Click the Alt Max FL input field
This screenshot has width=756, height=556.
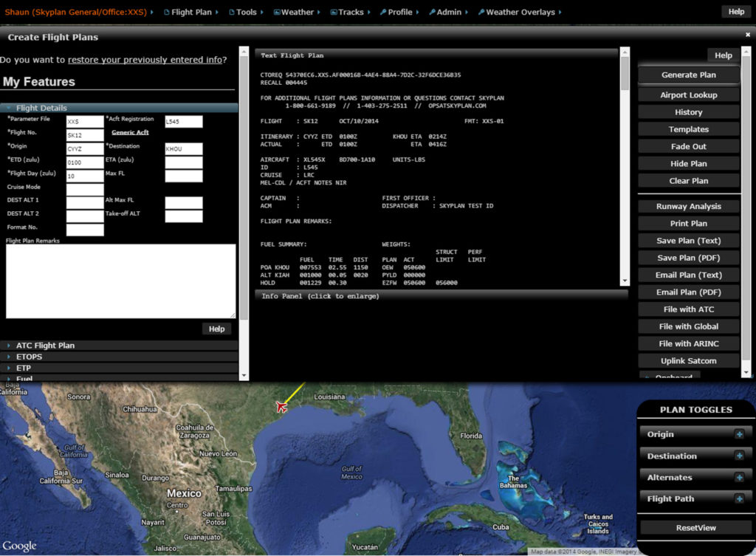click(184, 202)
